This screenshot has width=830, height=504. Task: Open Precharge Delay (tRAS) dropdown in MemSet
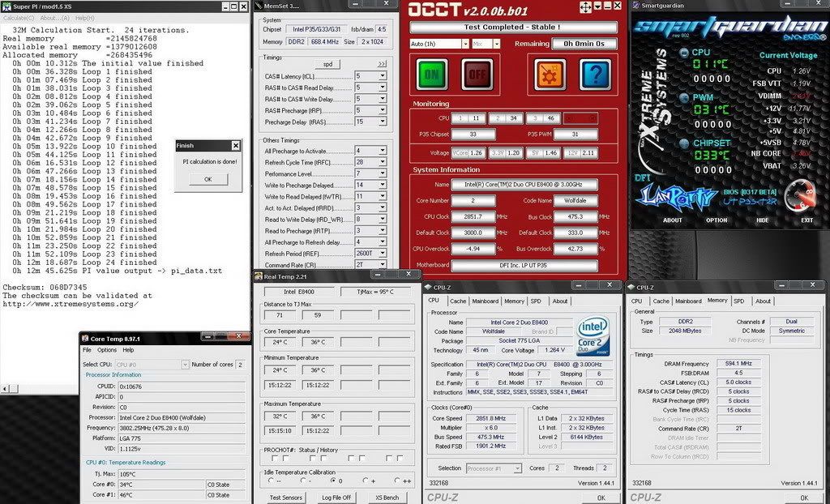pos(383,122)
